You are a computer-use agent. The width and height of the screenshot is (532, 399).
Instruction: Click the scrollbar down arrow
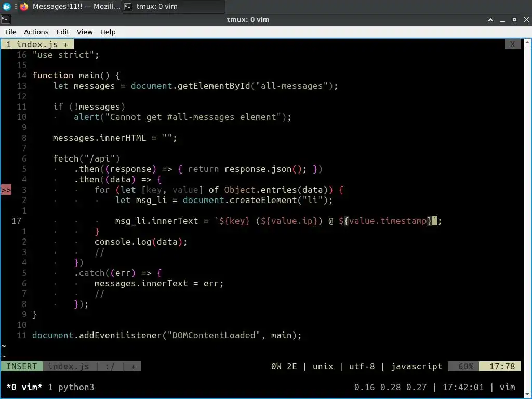click(x=527, y=395)
